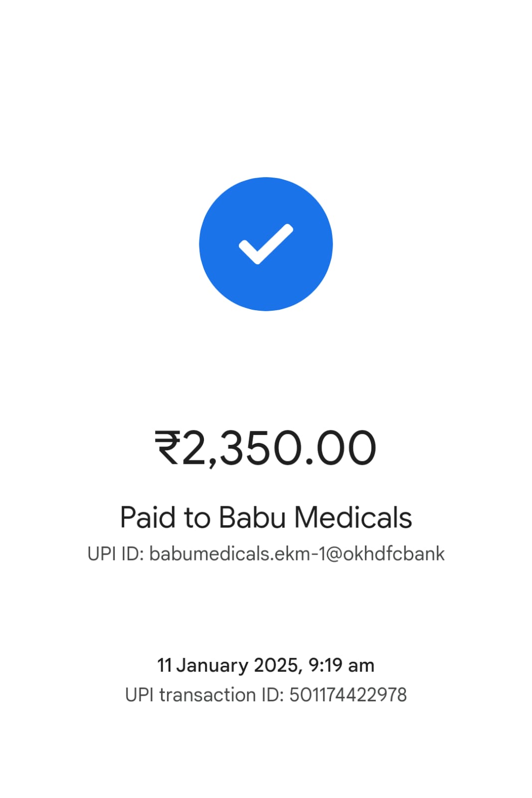532x798 pixels.
Task: Click the "am" time suffix
Action: pyautogui.click(x=361, y=665)
